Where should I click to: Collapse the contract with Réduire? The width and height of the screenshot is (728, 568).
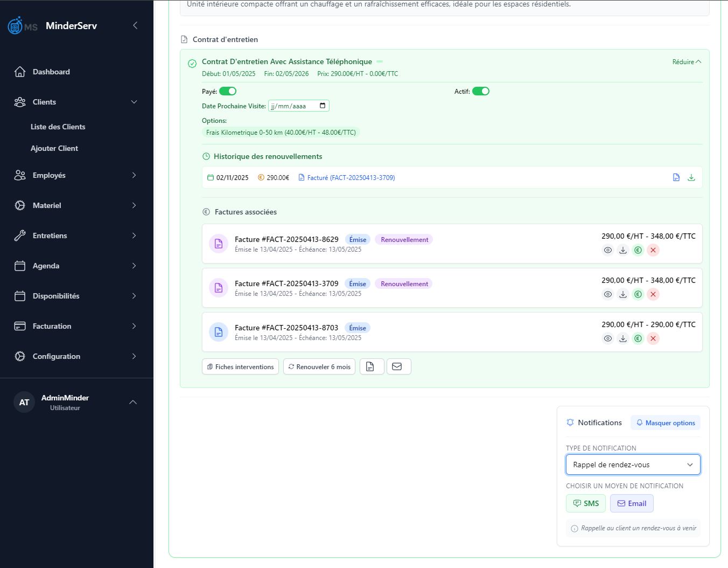click(686, 61)
